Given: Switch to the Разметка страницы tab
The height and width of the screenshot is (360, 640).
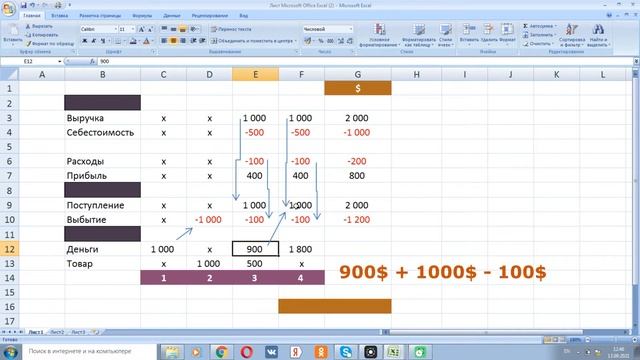Looking at the screenshot, I should click(100, 16).
